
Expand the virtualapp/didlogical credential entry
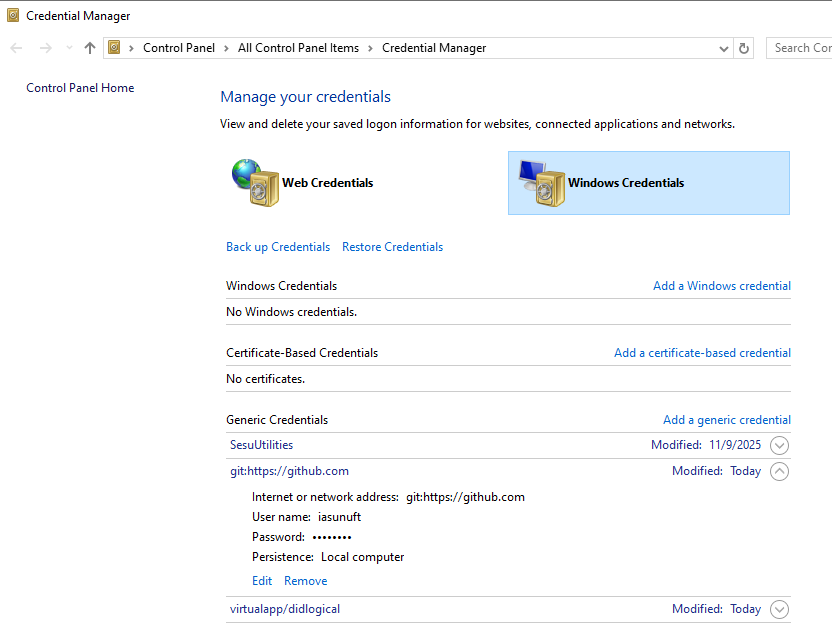tap(780, 610)
